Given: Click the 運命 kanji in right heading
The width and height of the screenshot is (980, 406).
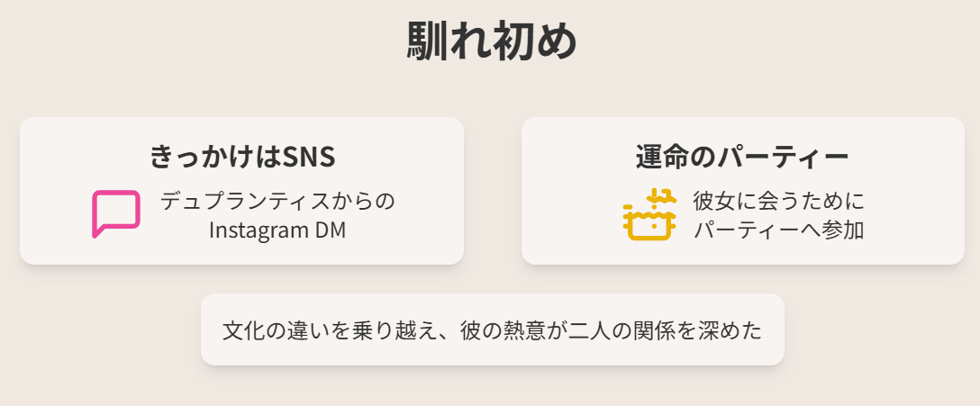Looking at the screenshot, I should [x=662, y=156].
